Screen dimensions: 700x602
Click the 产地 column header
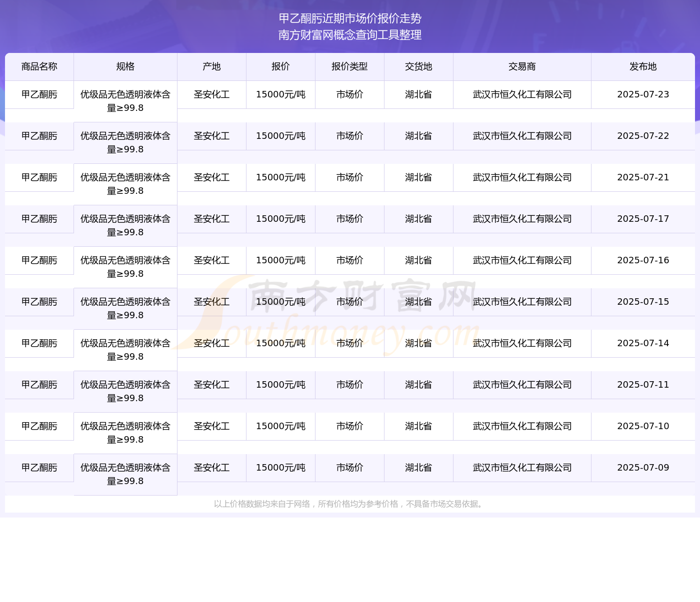tap(211, 66)
